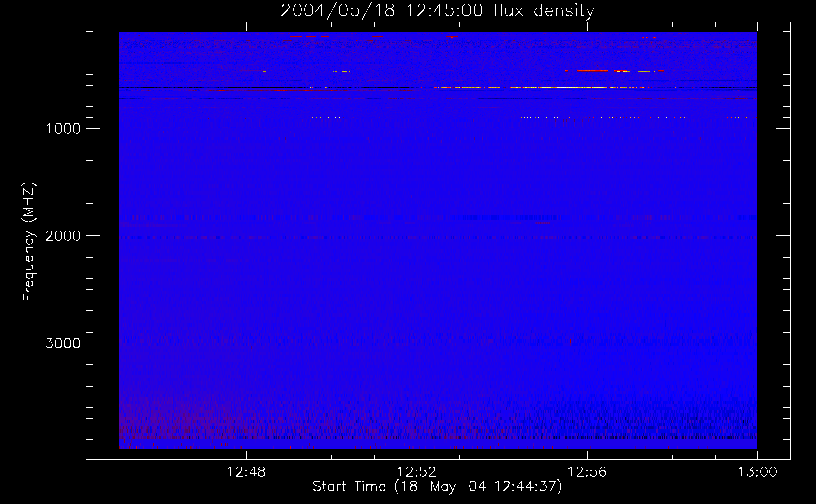816x504 pixels.
Task: Click the 12:52 time axis label
Action: click(417, 472)
